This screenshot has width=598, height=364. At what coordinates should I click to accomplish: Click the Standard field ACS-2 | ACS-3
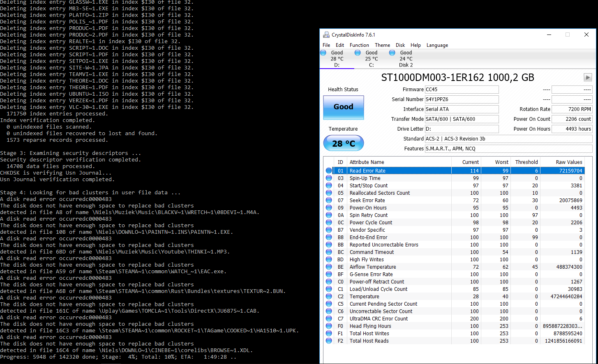(508, 139)
